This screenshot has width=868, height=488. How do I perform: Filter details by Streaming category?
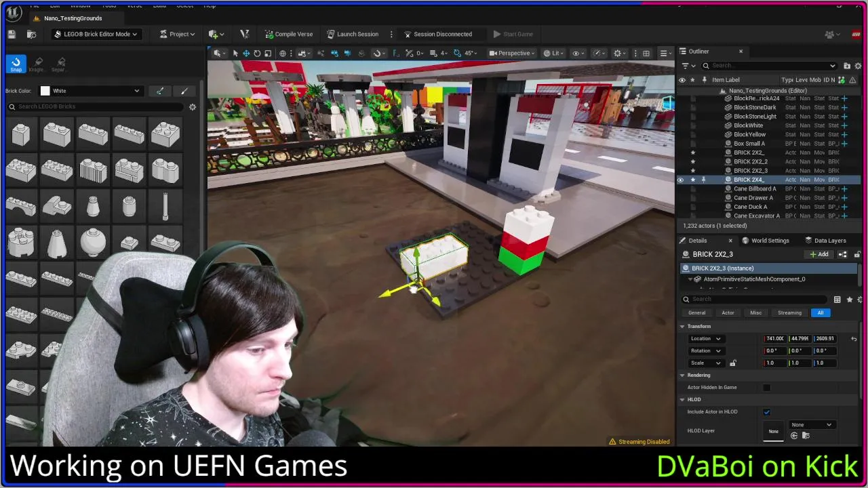tap(789, 313)
